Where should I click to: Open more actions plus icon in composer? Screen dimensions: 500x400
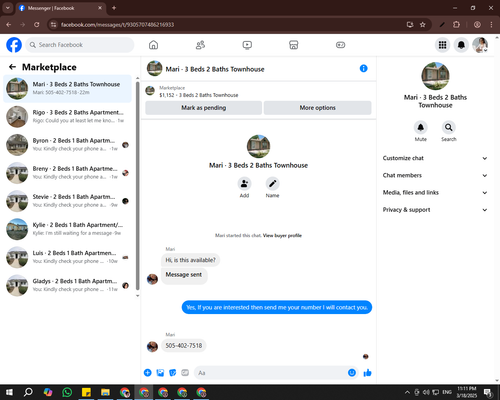[147, 373]
